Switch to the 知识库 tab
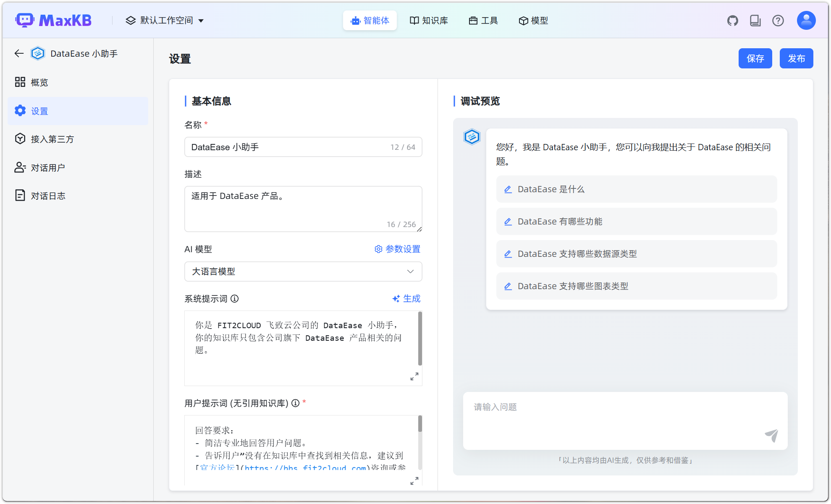The image size is (831, 504). coord(429,20)
